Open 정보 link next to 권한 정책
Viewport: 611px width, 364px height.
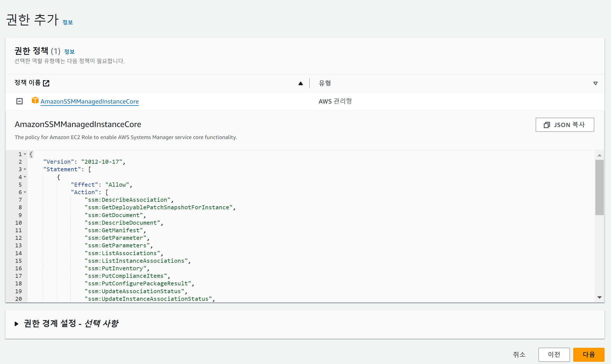[69, 52]
